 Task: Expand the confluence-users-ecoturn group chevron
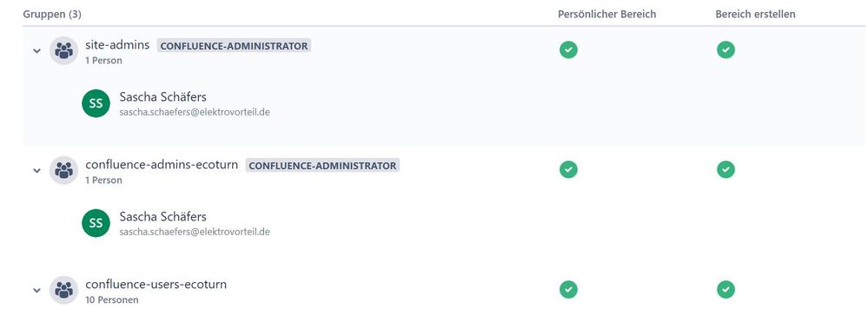[x=36, y=291]
